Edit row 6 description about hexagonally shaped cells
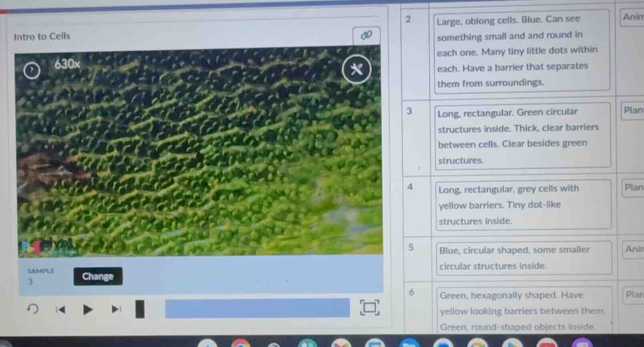This screenshot has height=347, width=644. [x=525, y=310]
